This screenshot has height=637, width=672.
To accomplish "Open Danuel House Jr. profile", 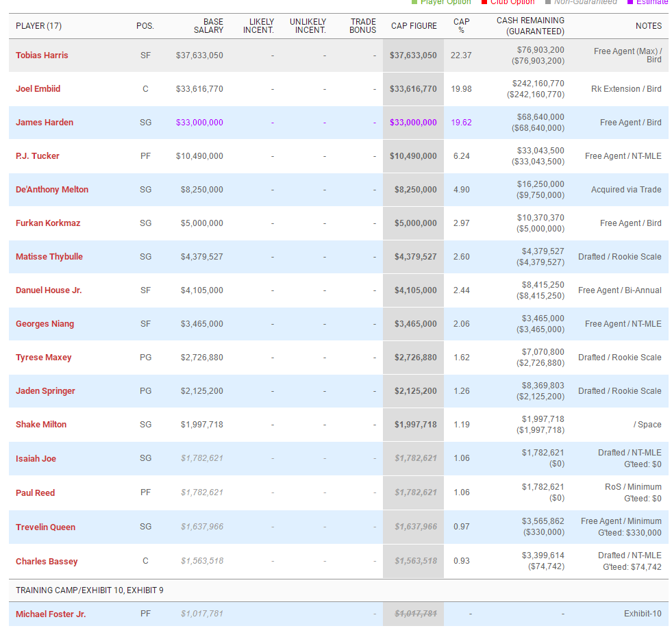I will 49,290.
